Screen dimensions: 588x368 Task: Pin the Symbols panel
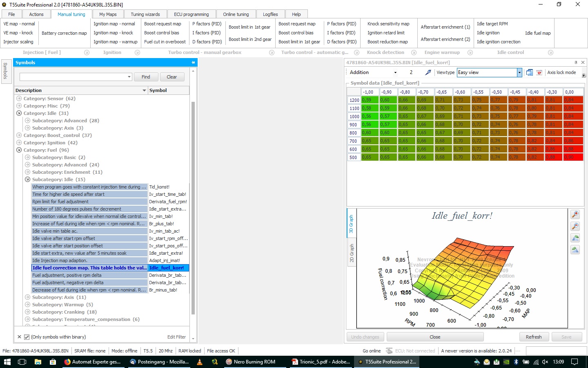(x=193, y=63)
